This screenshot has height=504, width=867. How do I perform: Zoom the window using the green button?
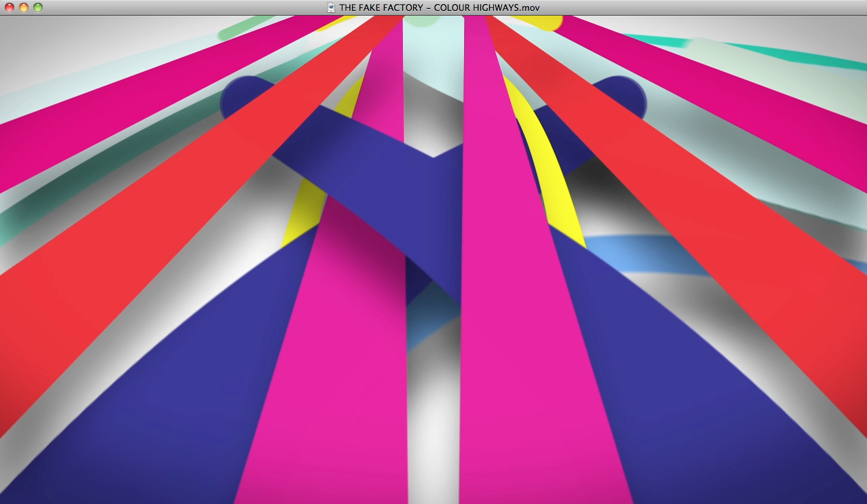(x=38, y=7)
